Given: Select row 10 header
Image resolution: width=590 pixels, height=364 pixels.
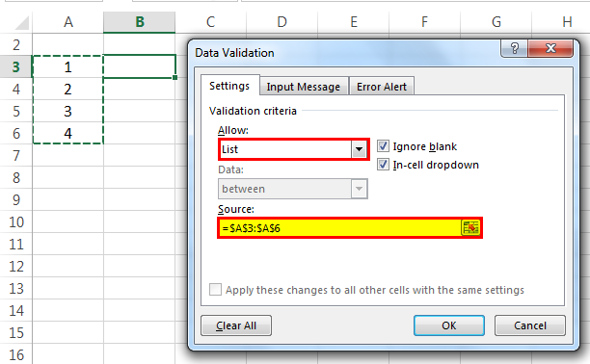Looking at the screenshot, I should point(15,222).
